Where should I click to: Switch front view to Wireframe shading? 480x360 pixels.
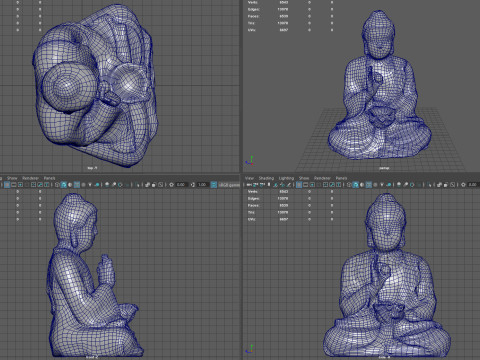tap(349, 184)
